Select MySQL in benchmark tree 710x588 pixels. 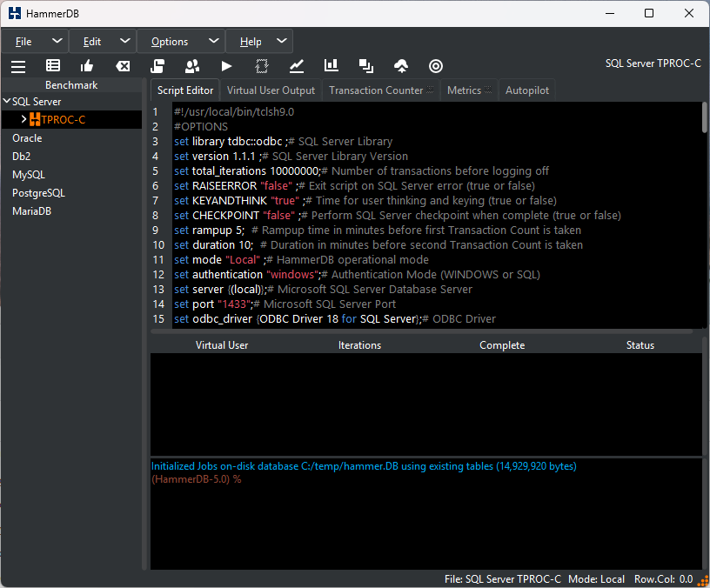29,175
